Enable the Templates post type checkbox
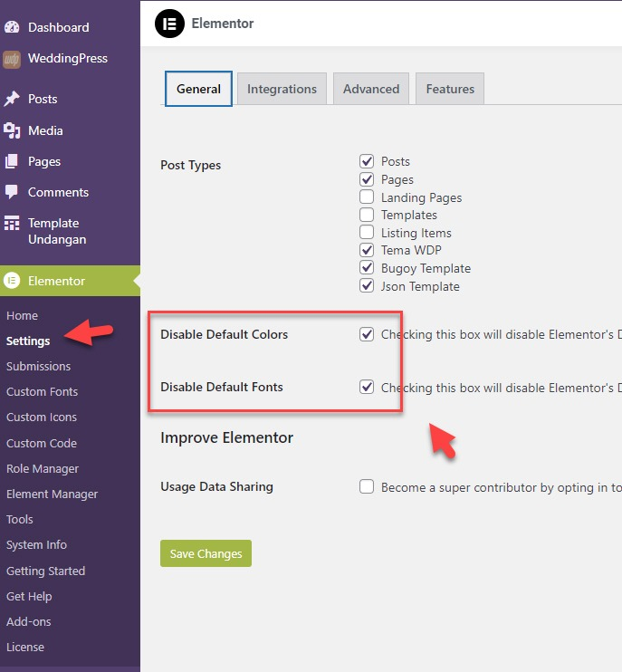 [367, 215]
